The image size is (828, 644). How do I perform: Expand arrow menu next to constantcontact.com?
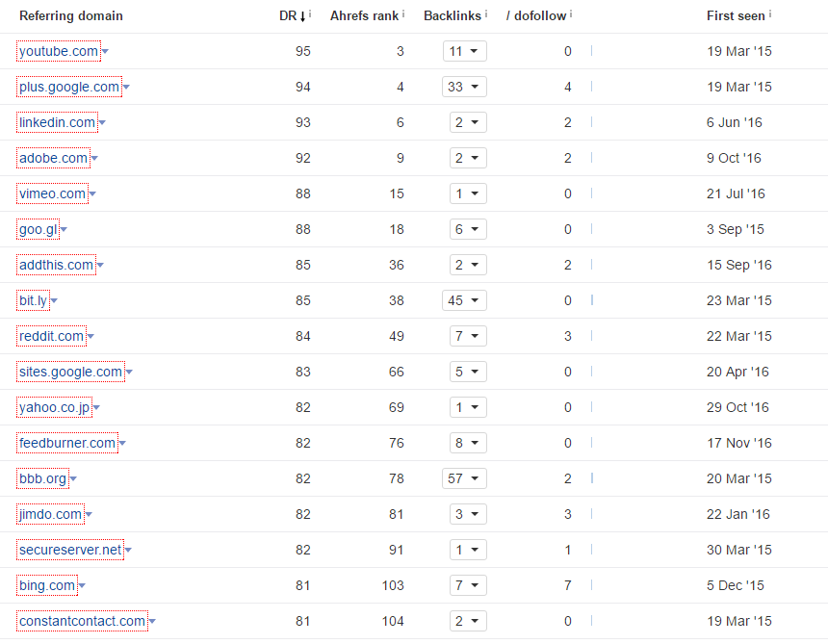tap(152, 622)
